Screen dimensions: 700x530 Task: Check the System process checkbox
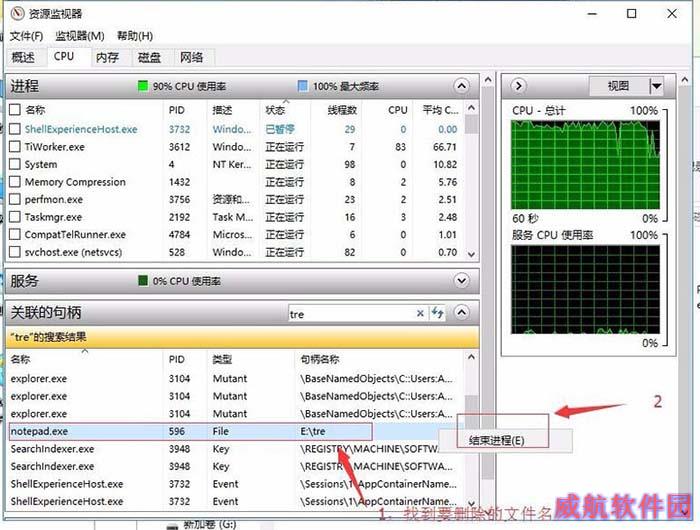tap(15, 164)
